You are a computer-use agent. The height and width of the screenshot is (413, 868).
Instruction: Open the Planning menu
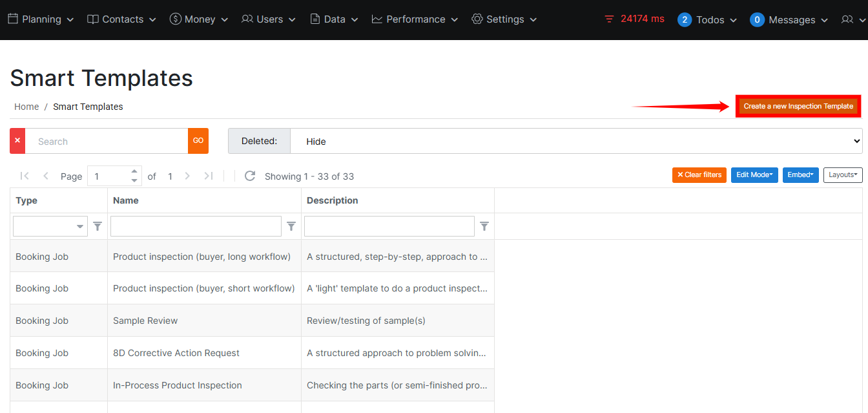click(41, 19)
